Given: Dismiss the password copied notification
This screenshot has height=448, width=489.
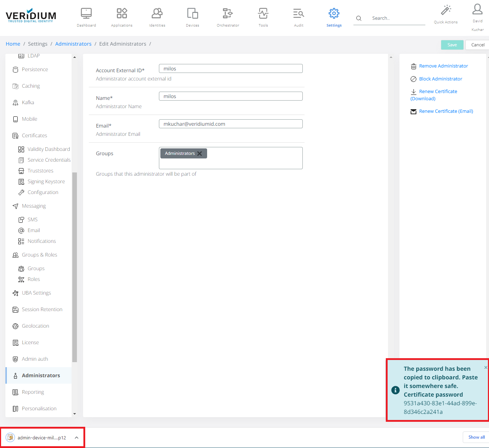Looking at the screenshot, I should point(485,368).
